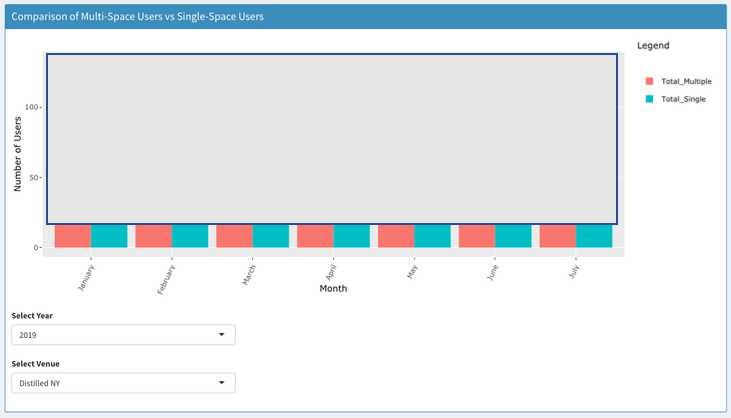Screen dimensions: 731x418
Task: Choose the July teal bar
Action: (594, 236)
